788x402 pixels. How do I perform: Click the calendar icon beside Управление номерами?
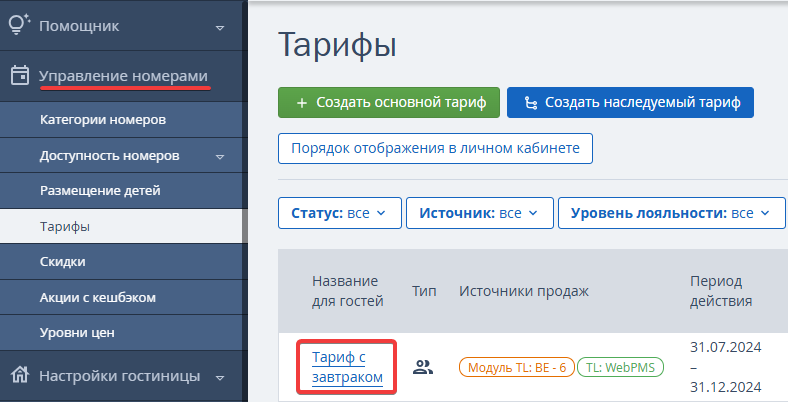click(x=20, y=75)
